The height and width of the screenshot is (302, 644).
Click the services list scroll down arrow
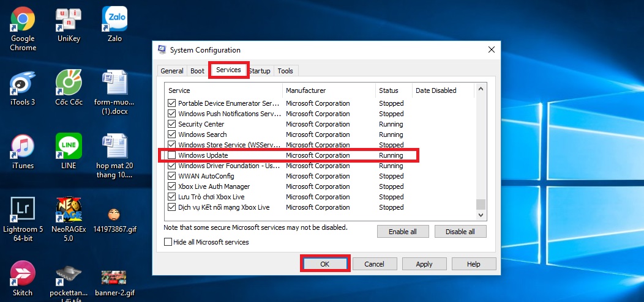[481, 215]
